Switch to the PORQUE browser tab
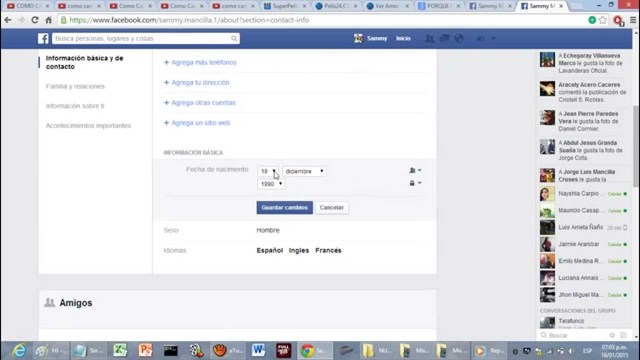The width and height of the screenshot is (640, 360). tap(439, 6)
